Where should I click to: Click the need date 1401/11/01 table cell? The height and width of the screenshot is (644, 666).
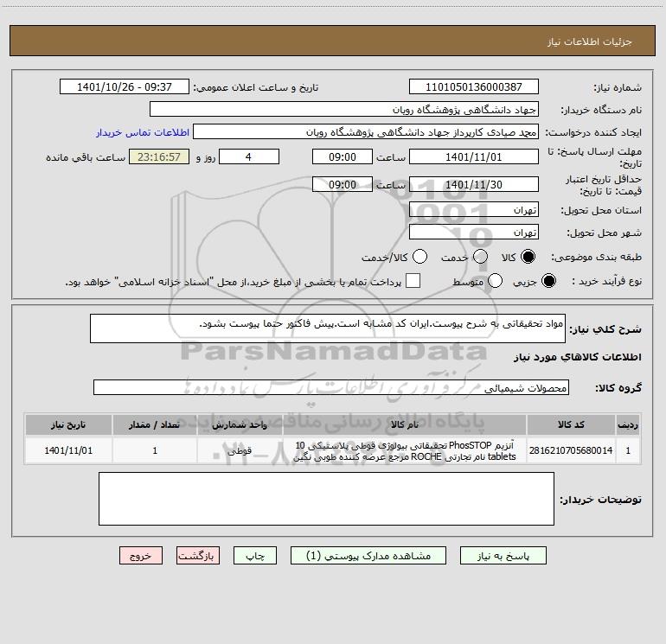pyautogui.click(x=68, y=450)
